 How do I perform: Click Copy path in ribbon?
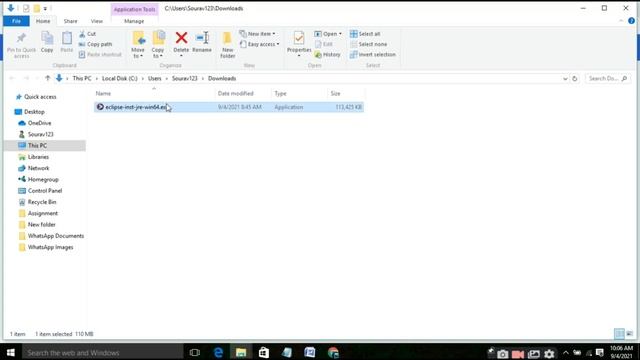96,44
